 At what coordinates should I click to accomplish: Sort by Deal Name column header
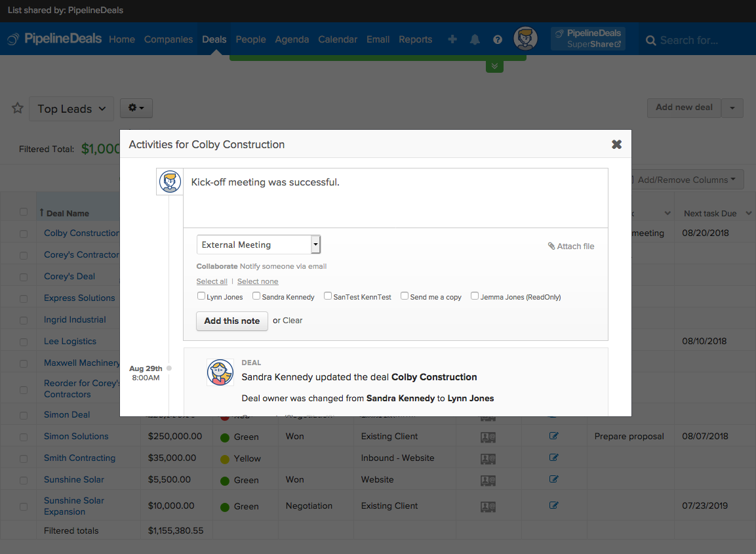coord(68,213)
